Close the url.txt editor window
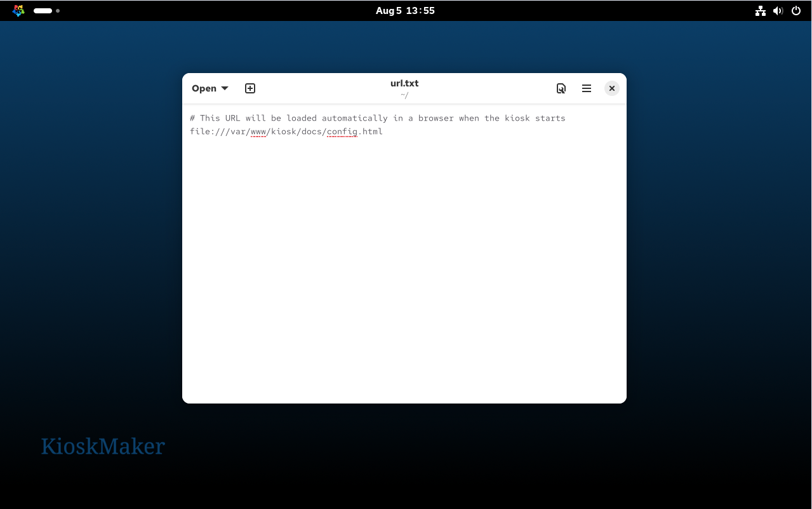 coord(611,88)
